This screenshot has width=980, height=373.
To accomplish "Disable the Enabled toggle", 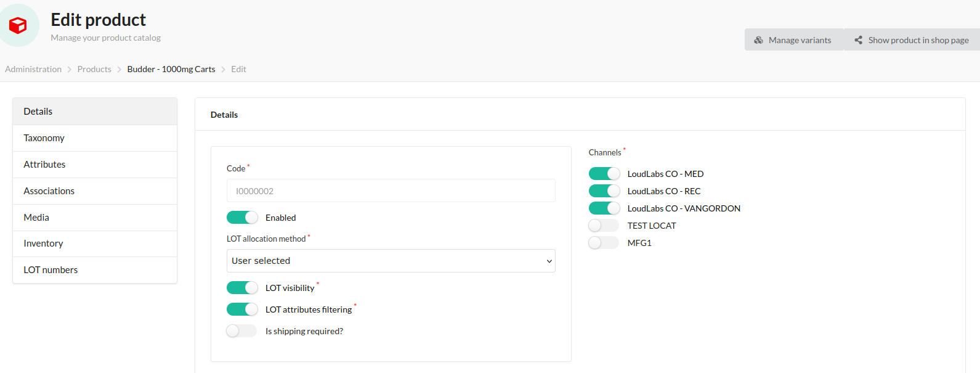I will pyautogui.click(x=242, y=218).
